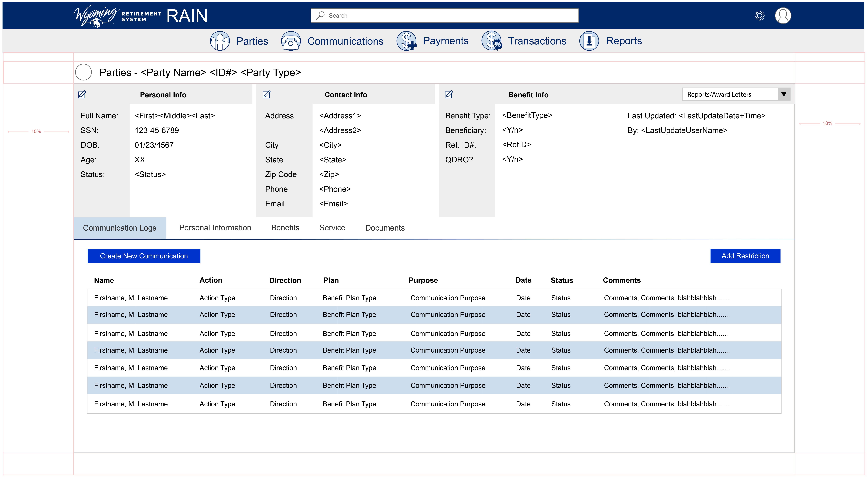This screenshot has height=478, width=868.
Task: Click Create New Communication button
Action: [144, 256]
